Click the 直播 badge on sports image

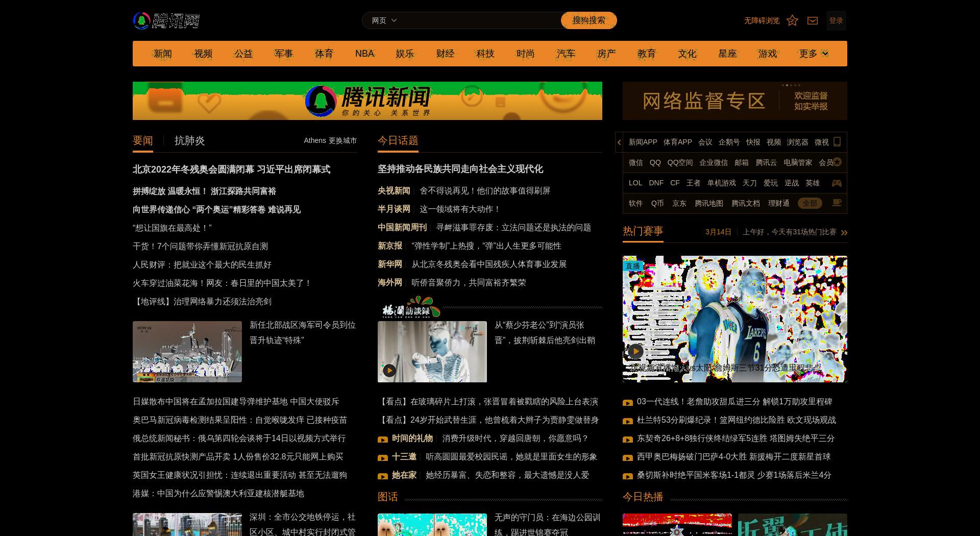tap(633, 266)
